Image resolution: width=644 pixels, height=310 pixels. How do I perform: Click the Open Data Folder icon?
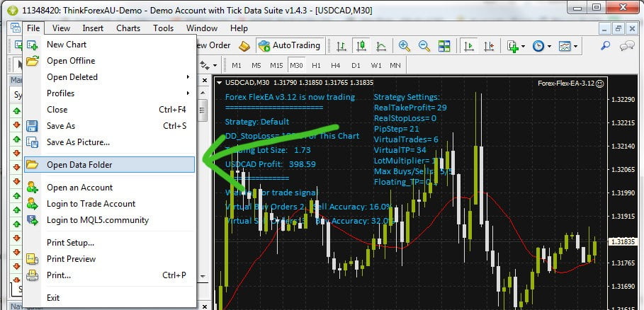tap(32, 164)
